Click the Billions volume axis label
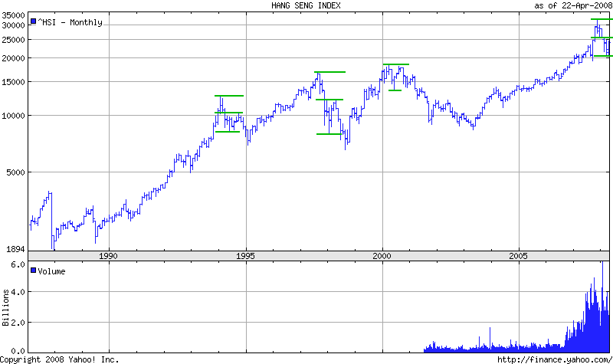 (6, 307)
